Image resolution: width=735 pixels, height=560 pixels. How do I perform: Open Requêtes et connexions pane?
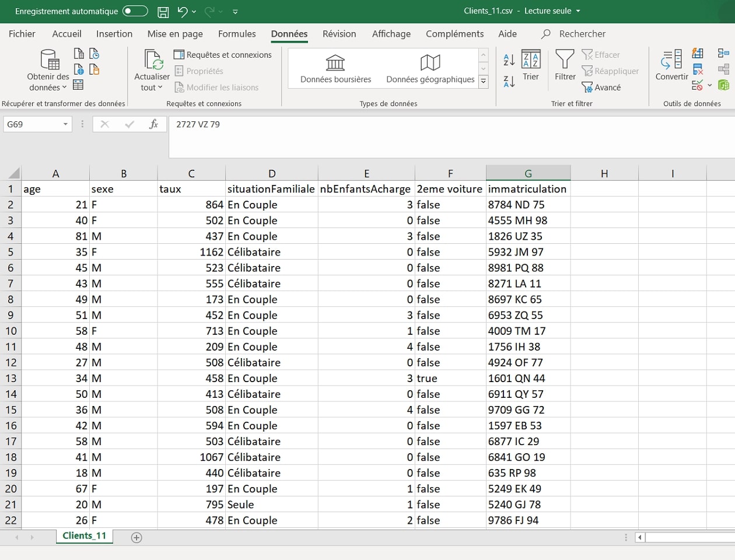(x=223, y=55)
